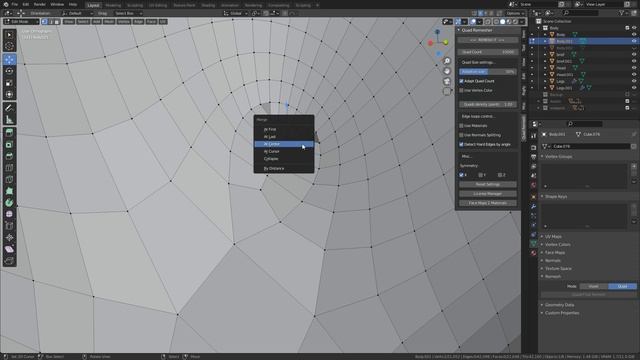Toggle the Adapt Quad Count checkbox
Viewport: 640px width, 360px height.
(x=462, y=81)
